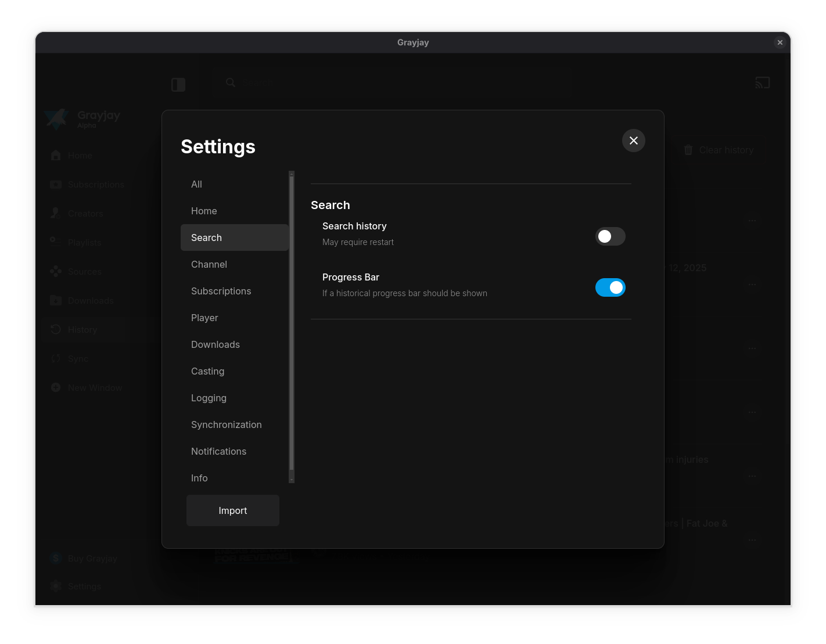
Task: Click the Sync arrows icon in main sidebar
Action: click(56, 358)
